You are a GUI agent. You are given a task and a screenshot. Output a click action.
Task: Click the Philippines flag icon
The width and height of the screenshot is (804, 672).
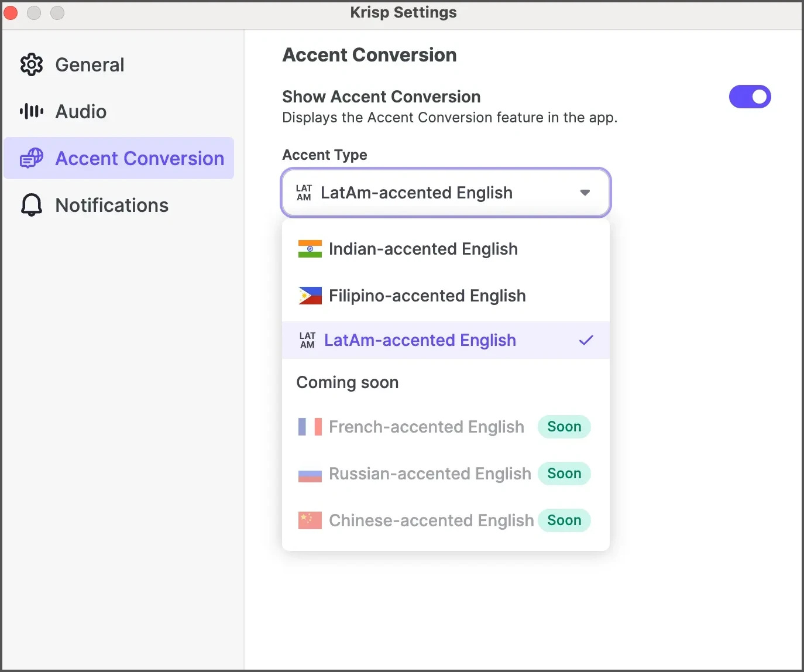(310, 296)
